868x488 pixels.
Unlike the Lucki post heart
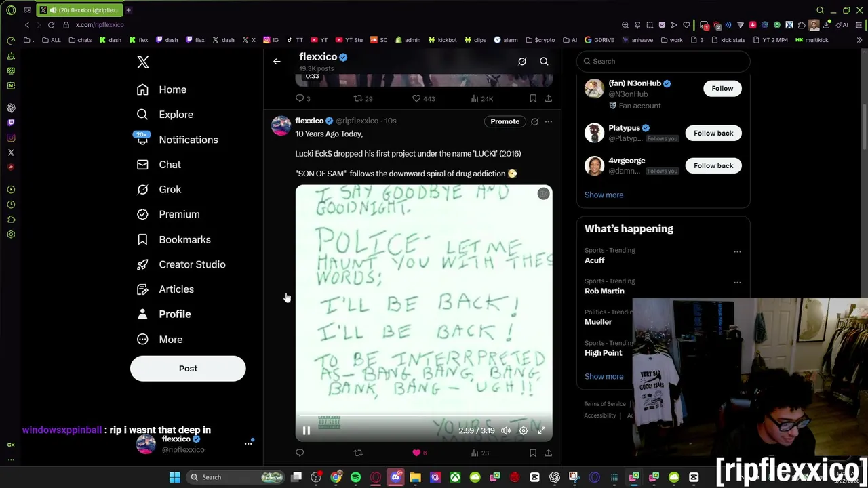pyautogui.click(x=416, y=453)
